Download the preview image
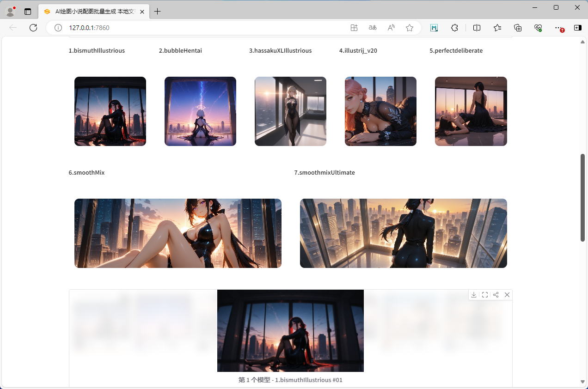Screen dimensions: 588x389 474,295
